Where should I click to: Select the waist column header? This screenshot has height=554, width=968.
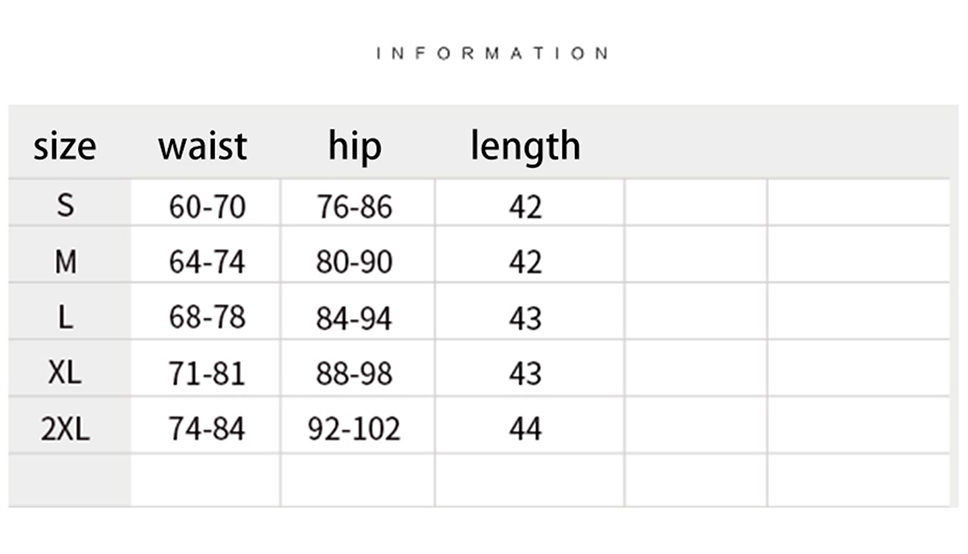202,146
